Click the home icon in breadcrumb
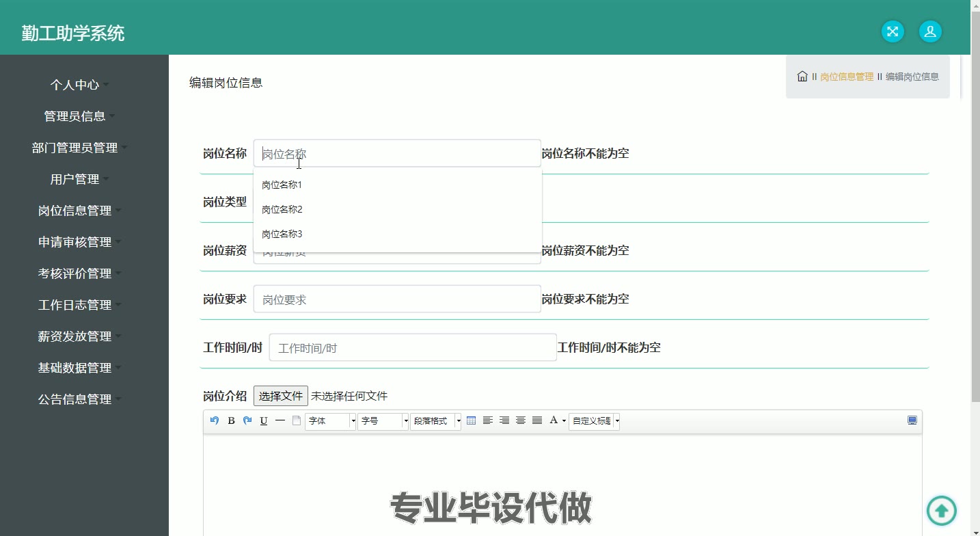The width and height of the screenshot is (980, 536). pos(802,77)
